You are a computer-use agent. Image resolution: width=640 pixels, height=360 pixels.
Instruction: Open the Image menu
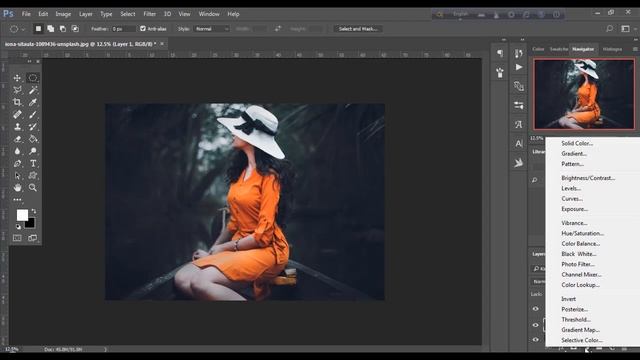(63, 14)
